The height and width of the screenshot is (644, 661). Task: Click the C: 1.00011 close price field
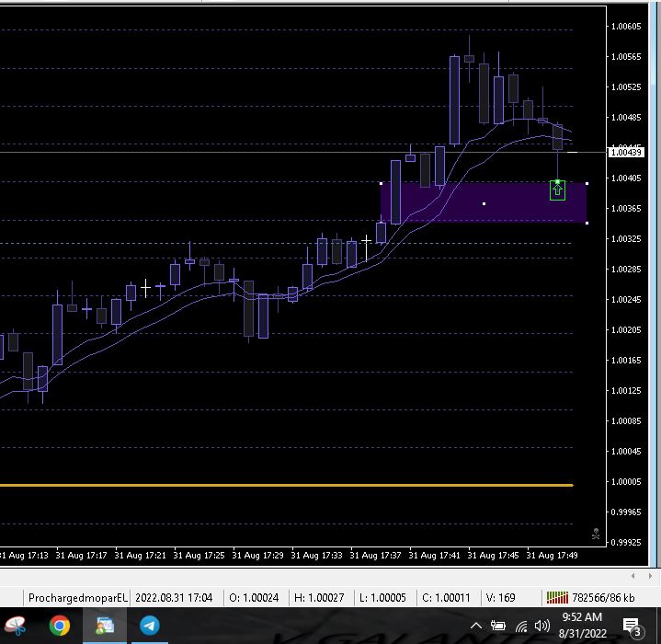(x=446, y=597)
